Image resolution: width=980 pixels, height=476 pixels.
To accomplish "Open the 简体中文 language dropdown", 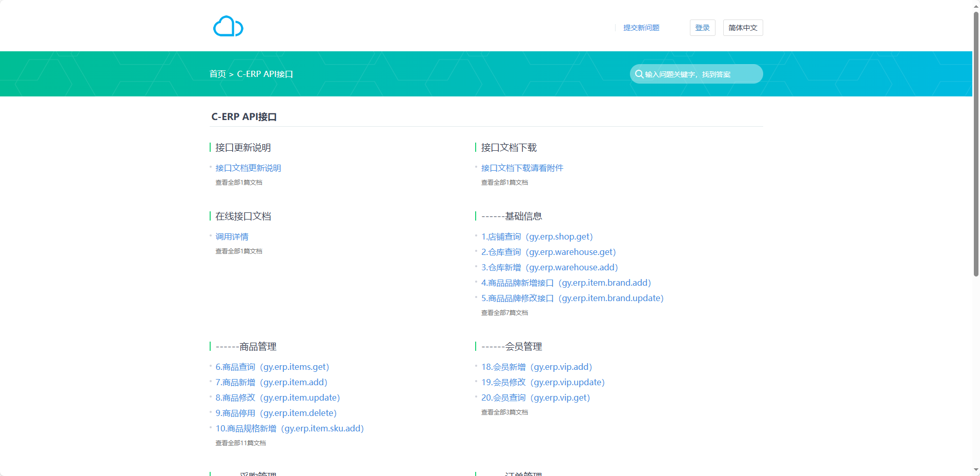I will (x=743, y=28).
